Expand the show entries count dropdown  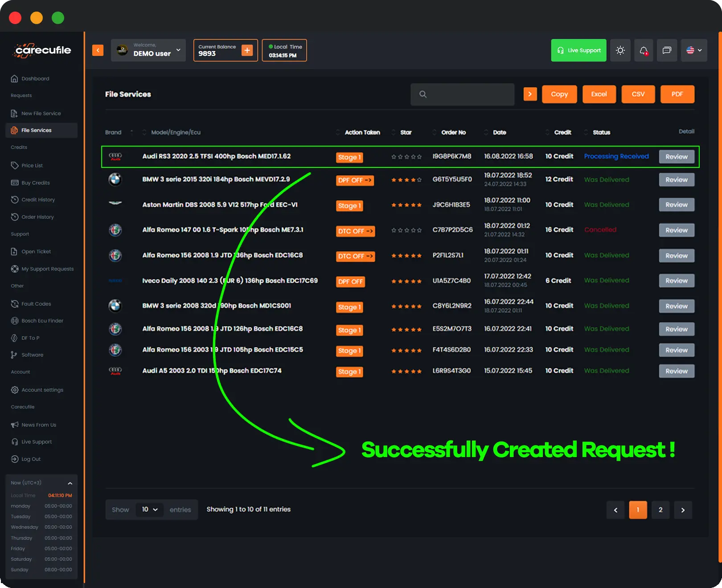[150, 510]
